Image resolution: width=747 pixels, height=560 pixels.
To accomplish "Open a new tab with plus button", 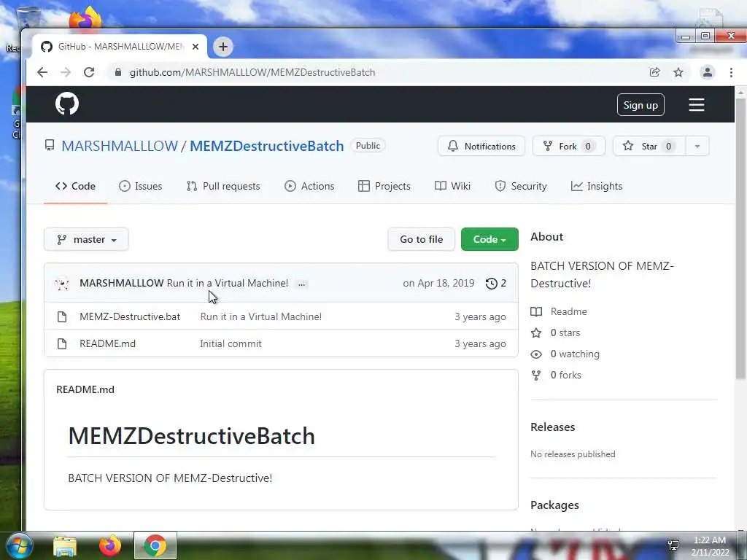I will 223,47.
